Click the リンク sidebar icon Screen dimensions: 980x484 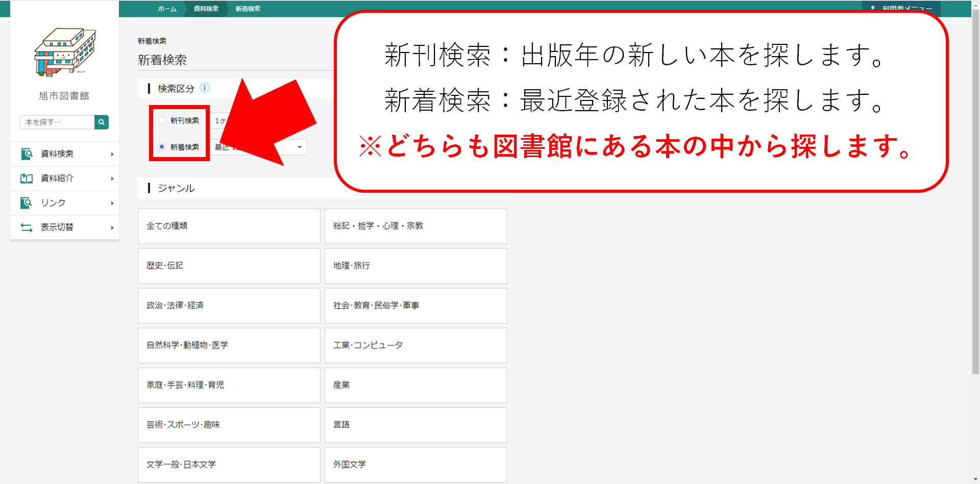tap(27, 202)
